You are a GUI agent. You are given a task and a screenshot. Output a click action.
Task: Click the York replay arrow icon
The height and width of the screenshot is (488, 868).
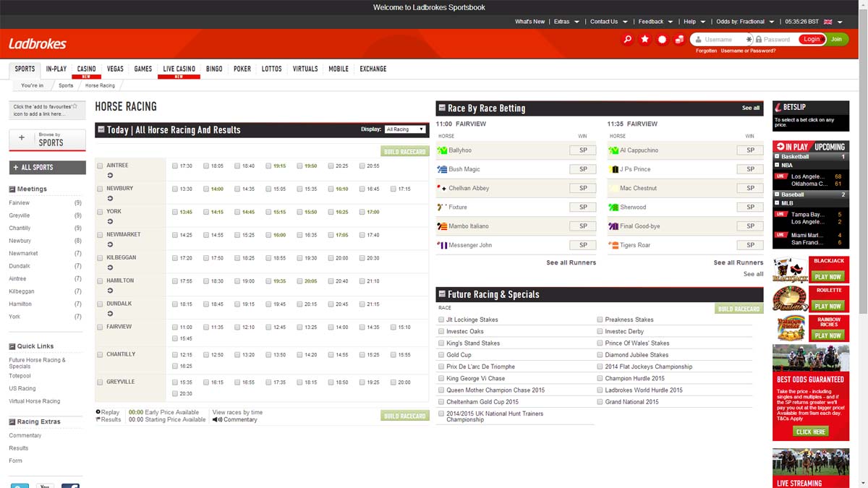(x=110, y=222)
